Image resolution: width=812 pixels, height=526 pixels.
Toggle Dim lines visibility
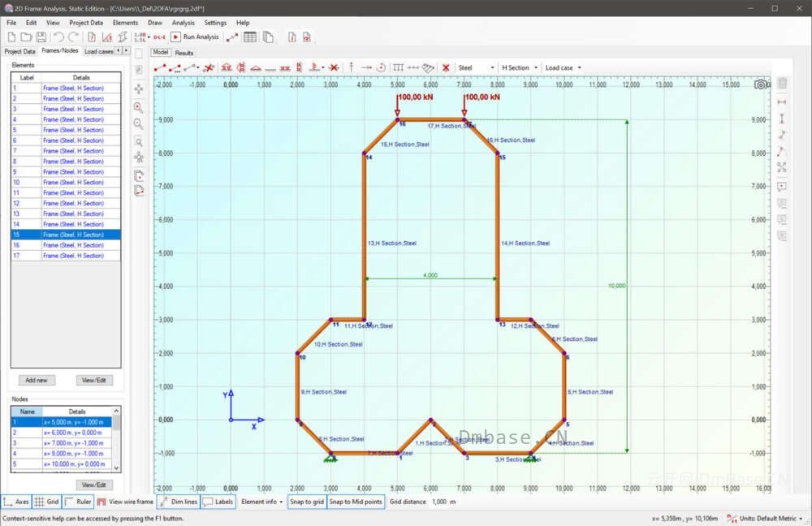point(178,502)
